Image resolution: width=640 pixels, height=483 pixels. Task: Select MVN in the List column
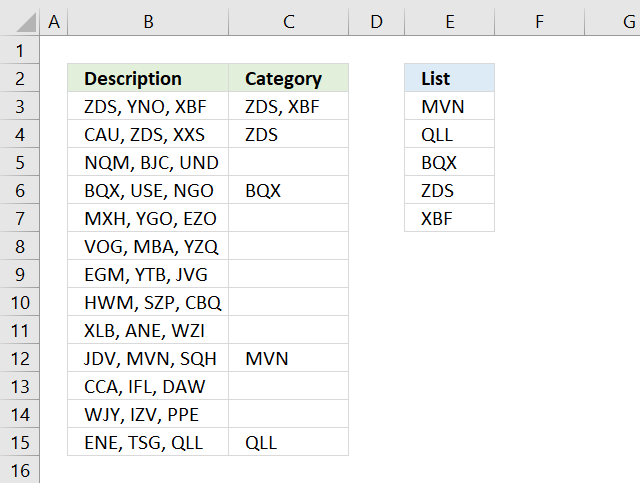click(x=449, y=106)
